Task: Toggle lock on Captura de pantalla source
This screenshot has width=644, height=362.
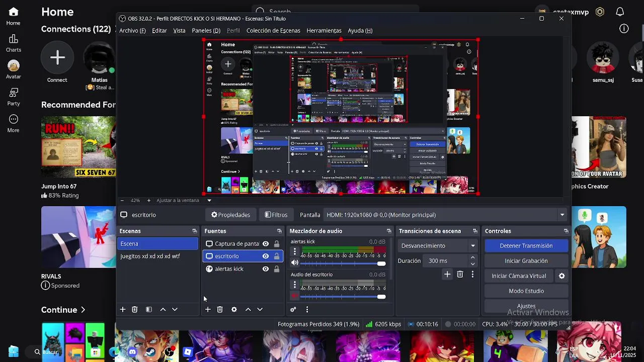Action: (276, 244)
